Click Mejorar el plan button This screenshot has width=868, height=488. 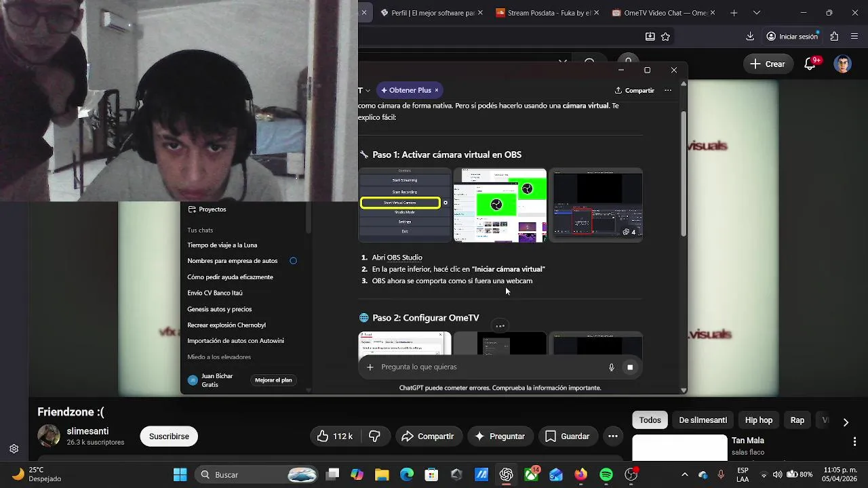(273, 380)
